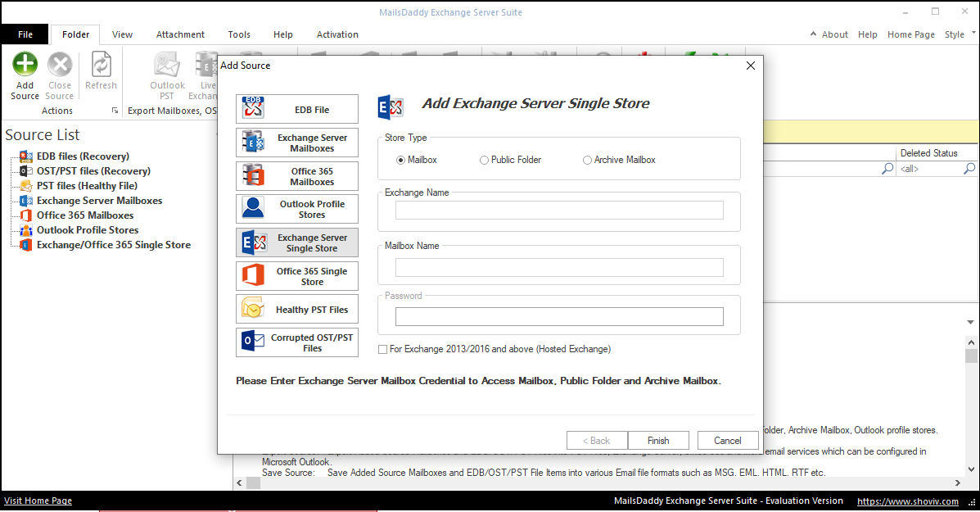Screen dimensions: 980x512
Task: Open the Style dropdown menu
Action: tap(959, 34)
